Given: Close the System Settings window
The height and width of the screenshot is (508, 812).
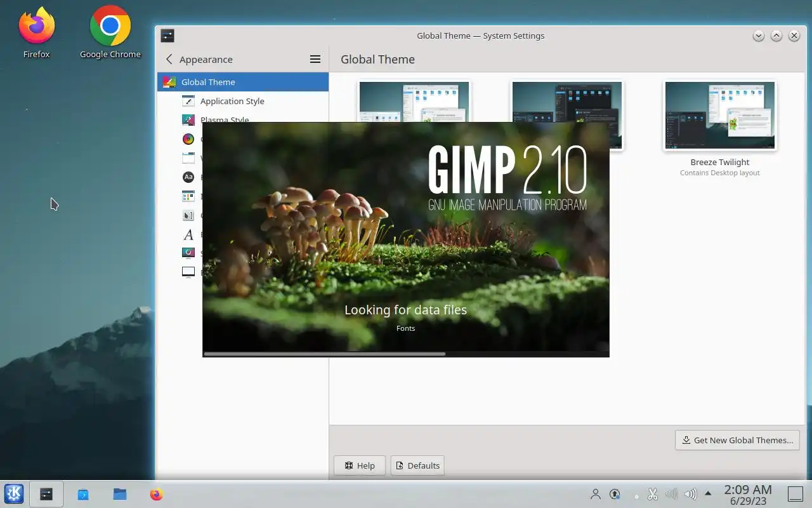Looking at the screenshot, I should 794,36.
